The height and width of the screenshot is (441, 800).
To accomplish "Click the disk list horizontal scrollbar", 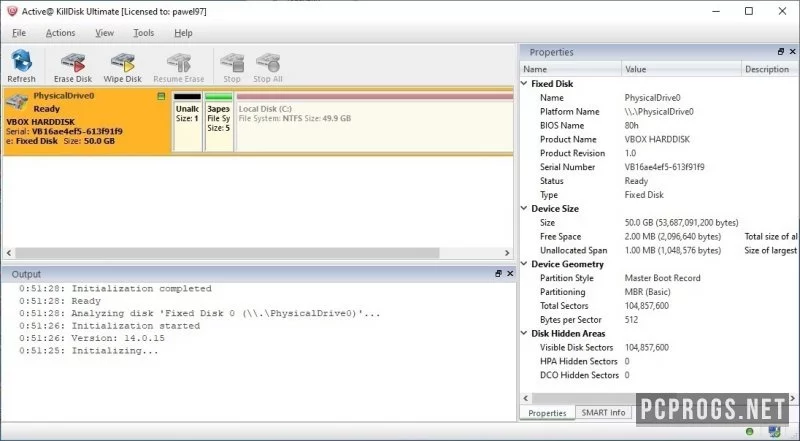I will (x=227, y=253).
